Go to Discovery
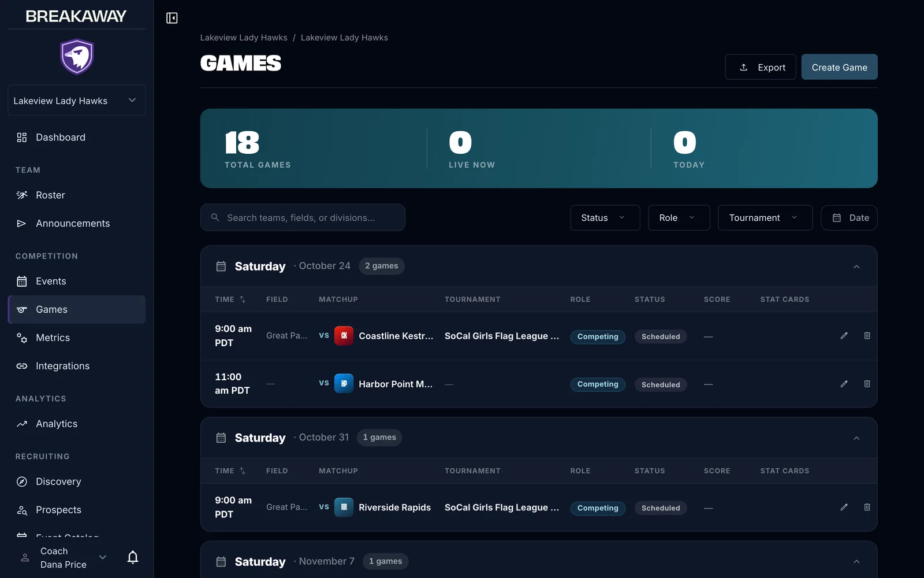924x578 pixels. pyautogui.click(x=76, y=482)
